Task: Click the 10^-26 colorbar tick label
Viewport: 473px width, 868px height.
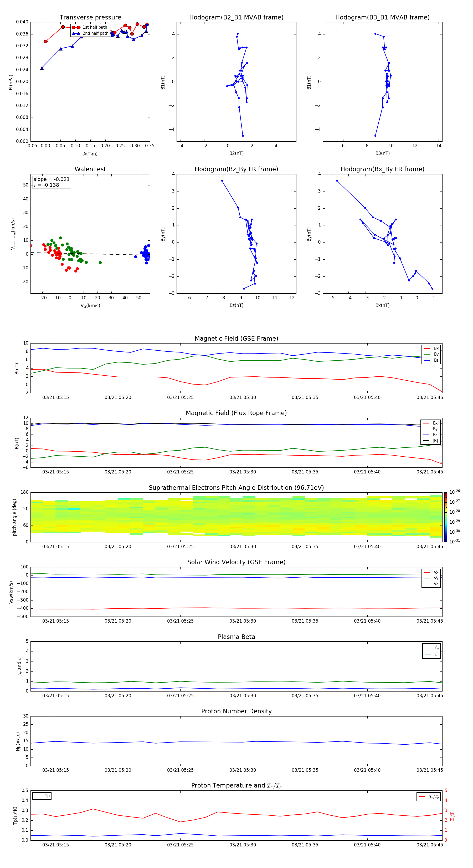Action: [455, 492]
